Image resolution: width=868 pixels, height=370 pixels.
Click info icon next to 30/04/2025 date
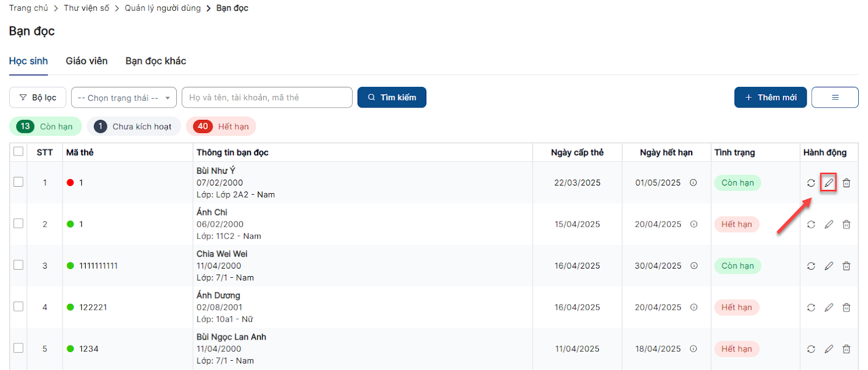(x=694, y=266)
